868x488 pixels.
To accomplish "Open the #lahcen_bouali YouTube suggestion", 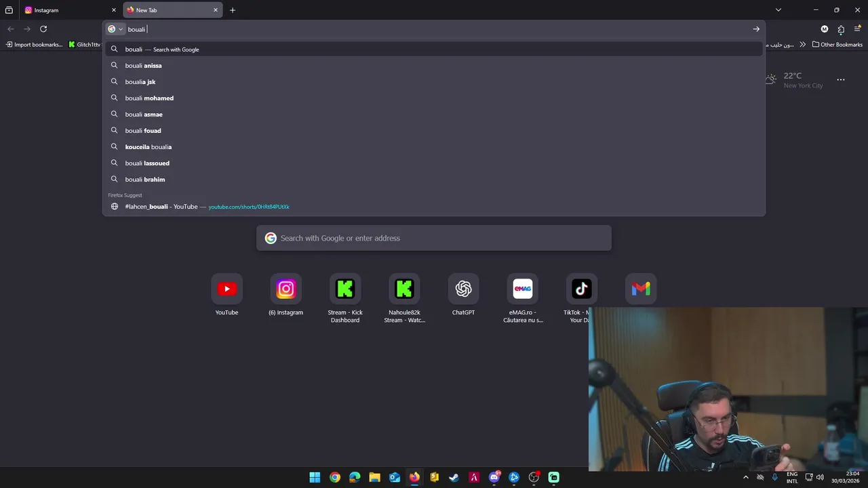I will coord(434,207).
